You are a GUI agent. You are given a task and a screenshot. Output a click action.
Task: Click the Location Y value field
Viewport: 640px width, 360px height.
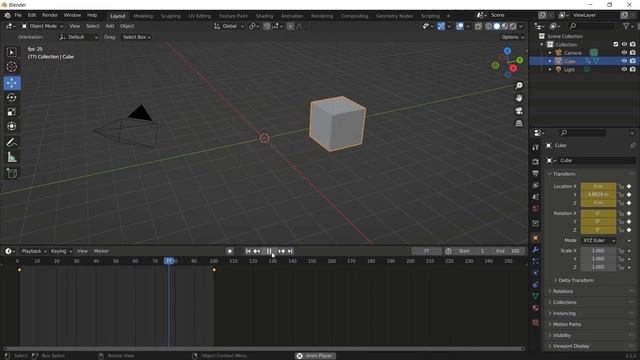tap(598, 195)
